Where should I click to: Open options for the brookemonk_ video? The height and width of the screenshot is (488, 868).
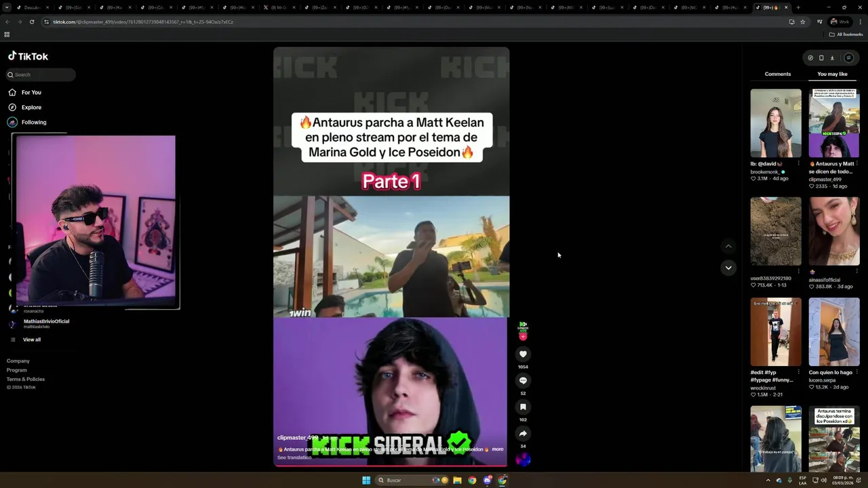coord(798,163)
